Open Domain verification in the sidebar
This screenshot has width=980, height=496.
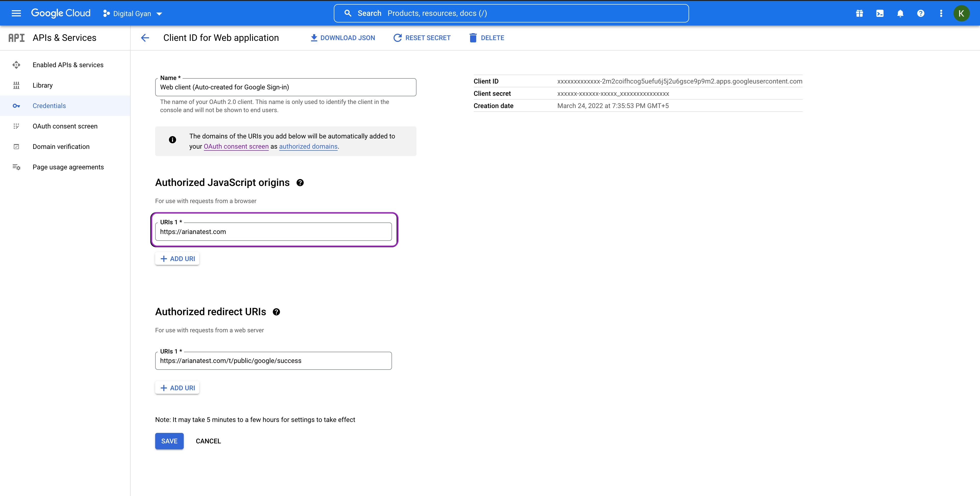60,146
